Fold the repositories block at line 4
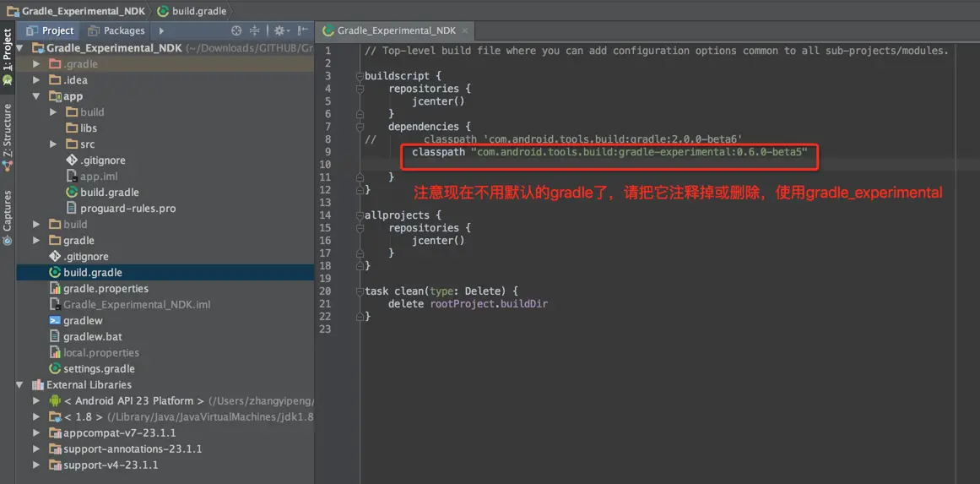This screenshot has width=980, height=484. (x=360, y=89)
